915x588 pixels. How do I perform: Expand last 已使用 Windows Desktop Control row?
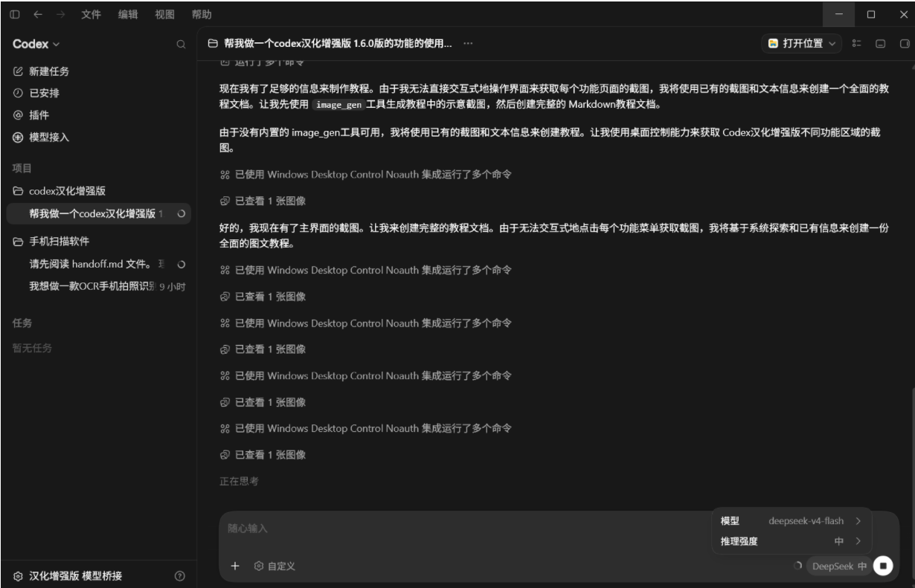click(x=366, y=428)
